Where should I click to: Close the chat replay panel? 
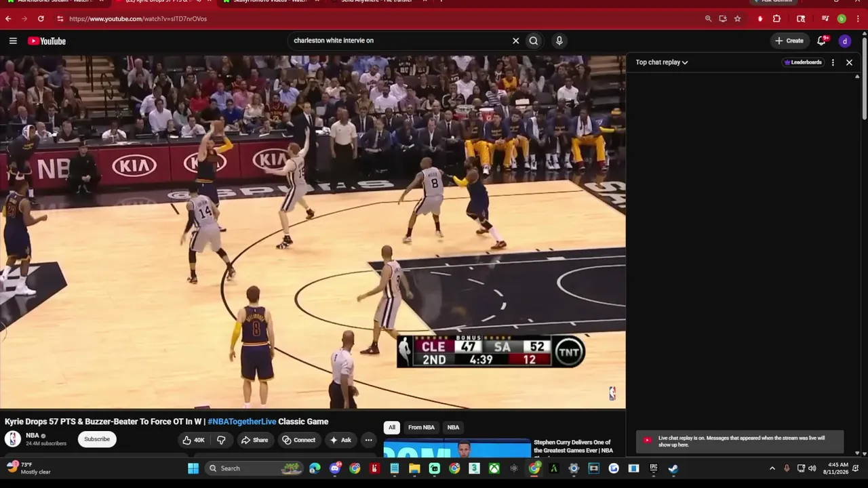(849, 62)
